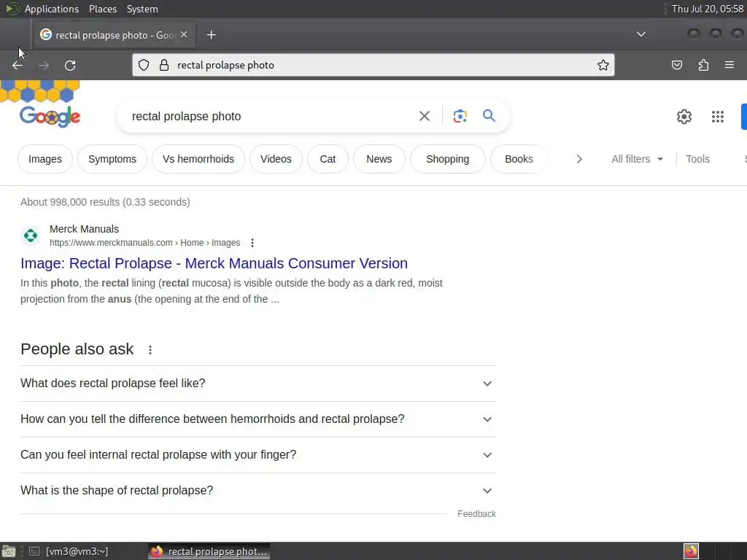747x560 pixels.
Task: Click the Merck Manuals site name
Action: click(x=85, y=229)
